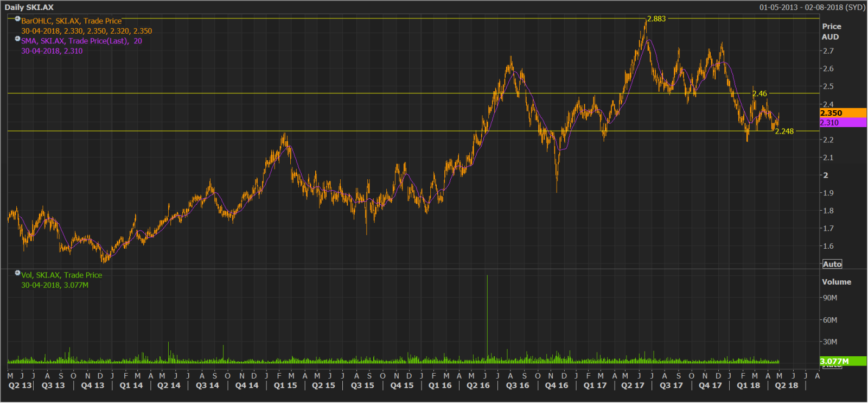Click the 1.9 price axis label
The image size is (868, 403).
click(828, 193)
